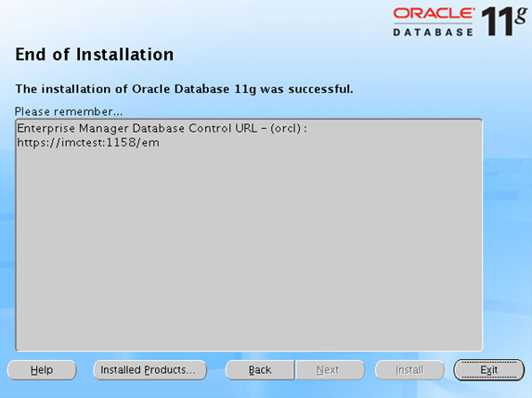The height and width of the screenshot is (398, 532).
Task: Click the installation was successful message
Action: tap(184, 89)
